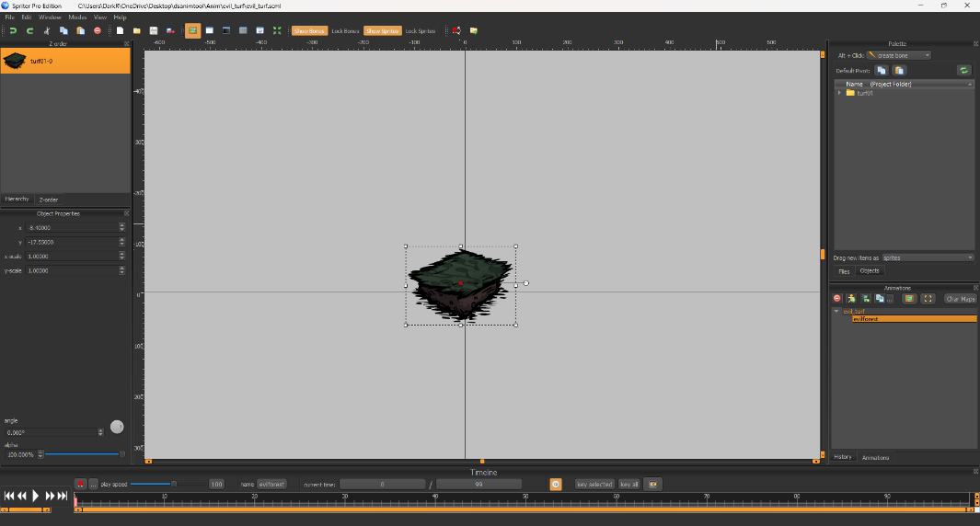Click the Char Maps button
The width and height of the screenshot is (980, 526).
click(x=961, y=298)
